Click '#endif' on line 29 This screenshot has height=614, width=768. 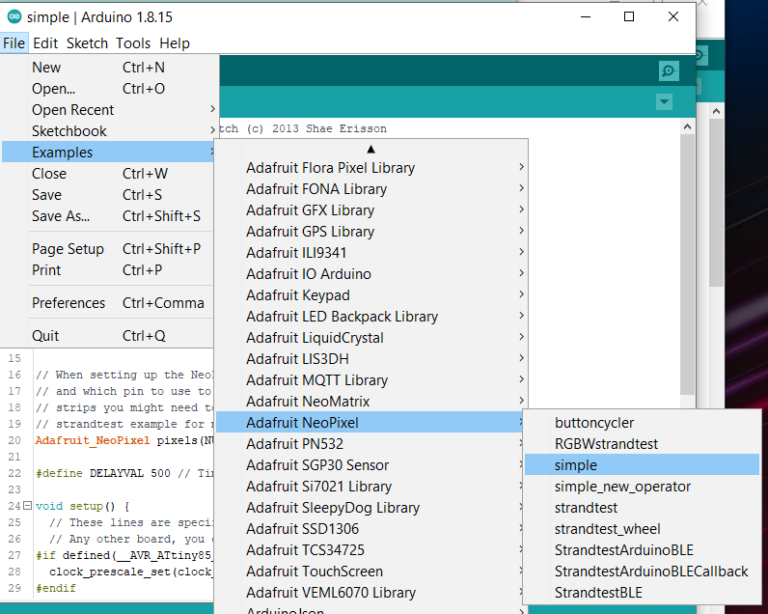[56, 588]
